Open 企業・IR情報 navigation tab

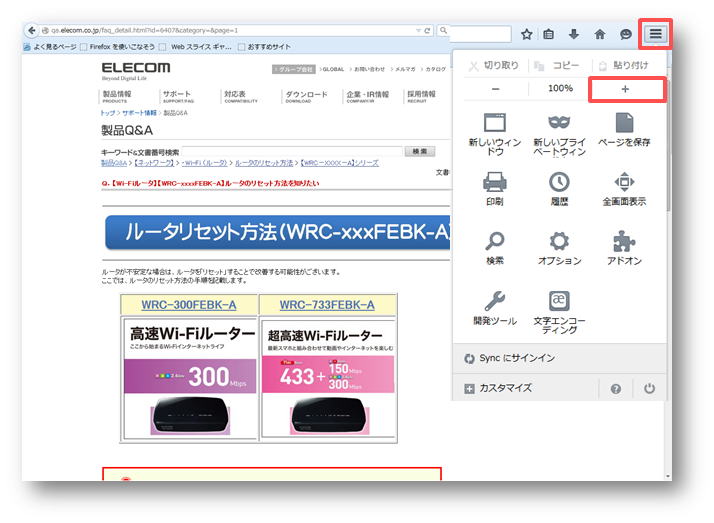tap(367, 96)
